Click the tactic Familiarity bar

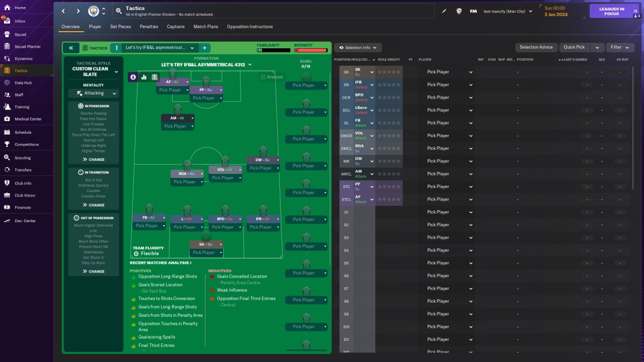pos(273,50)
